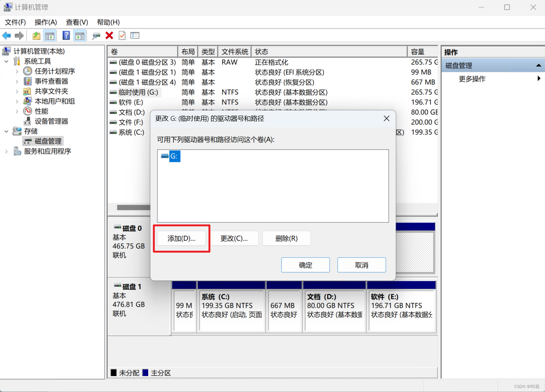Click the Computer Management title bar icon
Screen dimensions: 545x392
coord(7,7)
